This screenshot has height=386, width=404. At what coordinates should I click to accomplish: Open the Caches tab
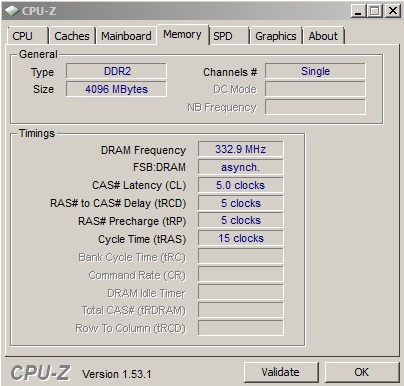[72, 36]
